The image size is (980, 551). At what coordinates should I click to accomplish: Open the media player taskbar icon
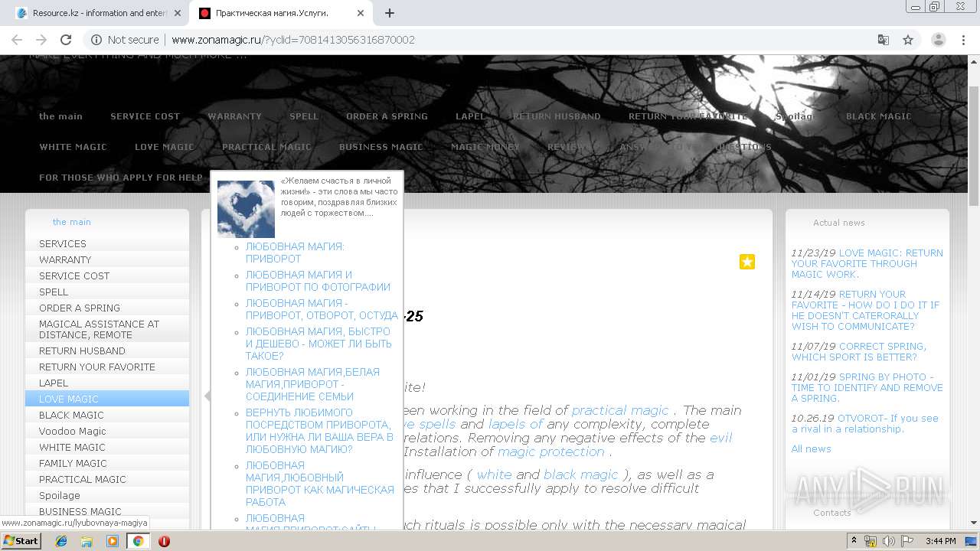tap(113, 541)
